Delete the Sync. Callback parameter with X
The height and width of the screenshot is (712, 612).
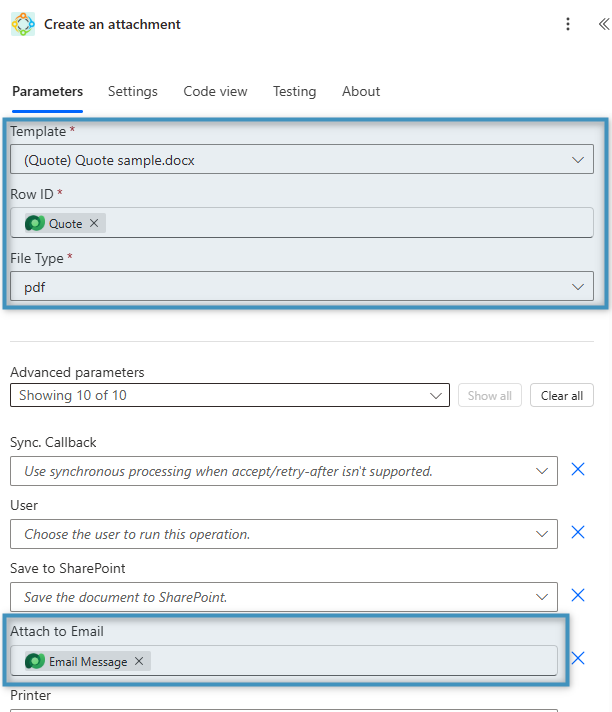pos(577,469)
